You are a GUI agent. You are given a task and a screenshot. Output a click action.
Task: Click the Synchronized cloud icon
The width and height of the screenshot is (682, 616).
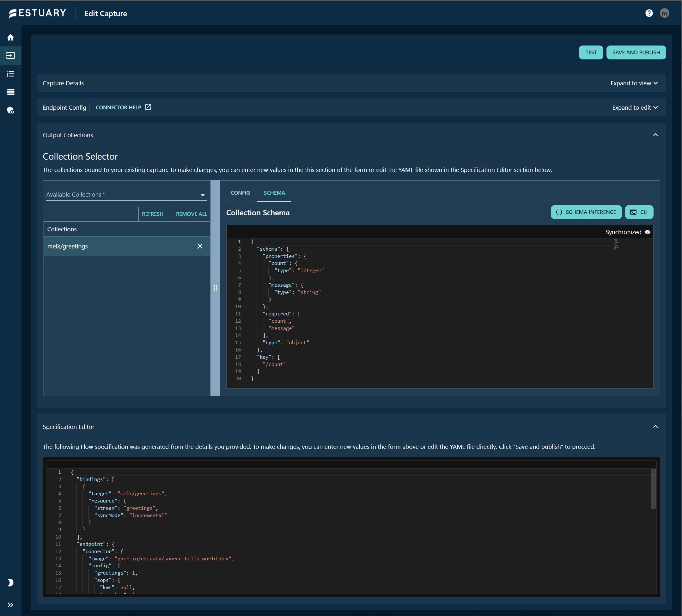pyautogui.click(x=648, y=232)
